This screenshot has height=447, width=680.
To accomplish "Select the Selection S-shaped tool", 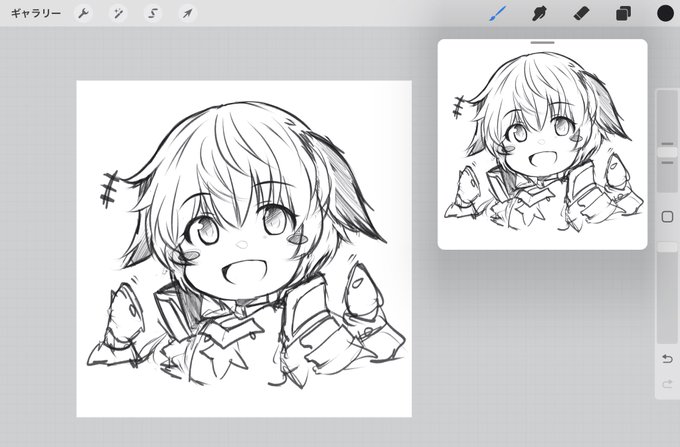I will 153,13.
